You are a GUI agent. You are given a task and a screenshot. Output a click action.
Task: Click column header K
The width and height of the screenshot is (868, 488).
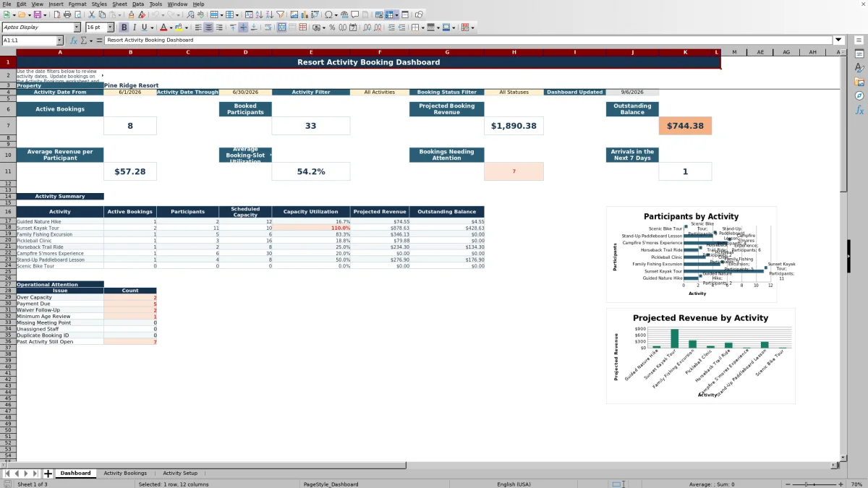click(x=686, y=52)
